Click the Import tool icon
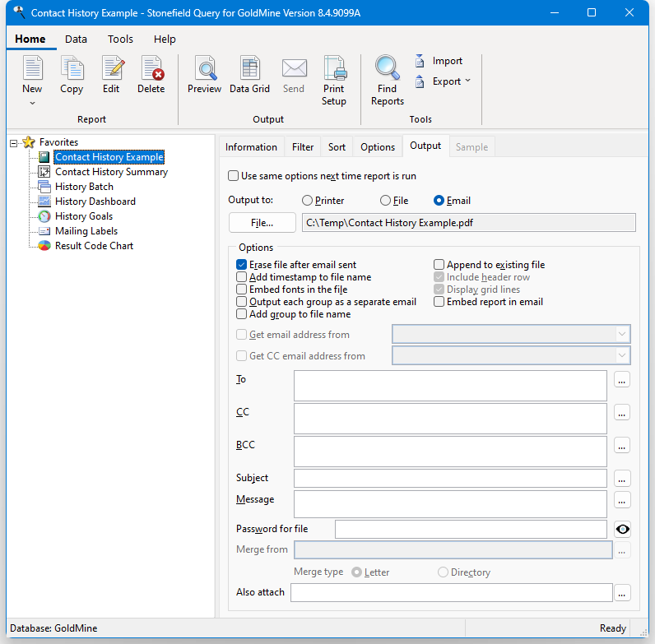Screen dimensions: 655x644 [420, 61]
